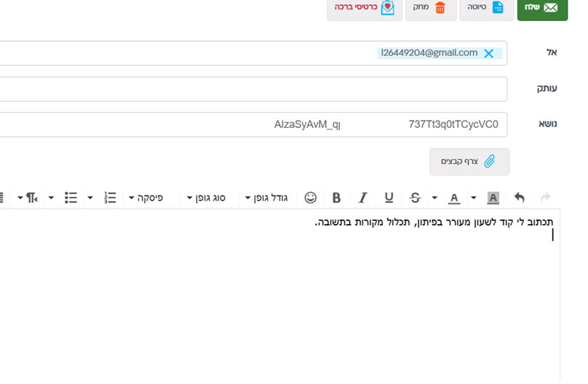The height and width of the screenshot is (384, 588).
Task: Attach files with the paperclip button
Action: [469, 161]
